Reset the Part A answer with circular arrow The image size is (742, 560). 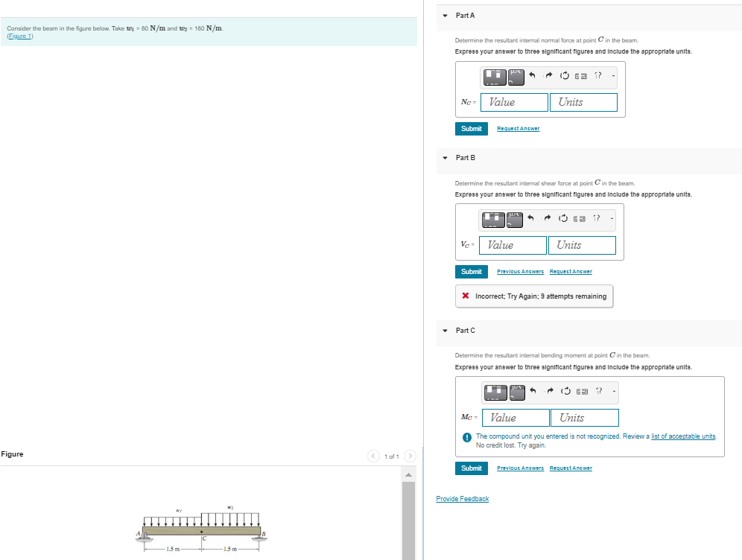565,75
